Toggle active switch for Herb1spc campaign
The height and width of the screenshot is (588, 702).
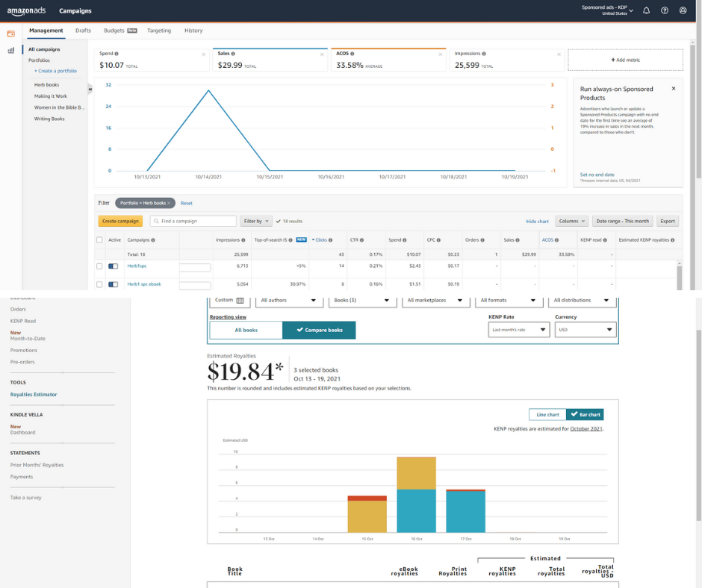[x=114, y=266]
